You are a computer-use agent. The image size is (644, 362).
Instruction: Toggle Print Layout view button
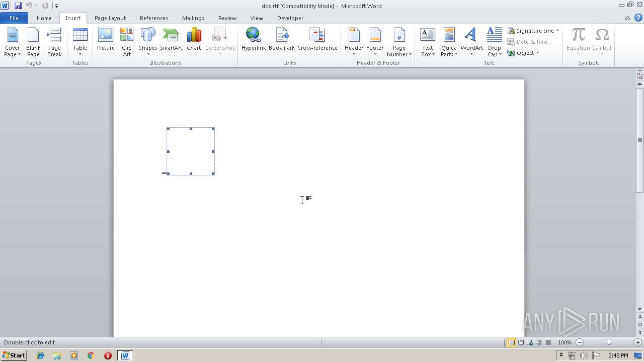pos(511,342)
